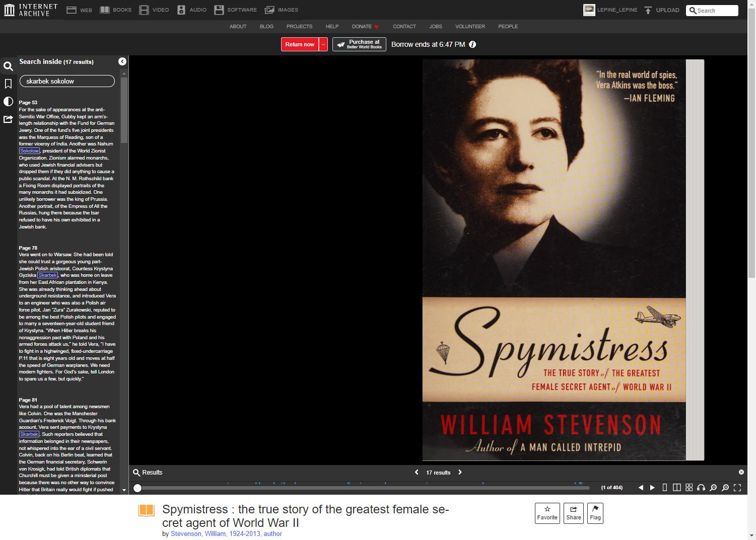Click the scroll-down arrow in results panel
756x540 pixels.
pyautogui.click(x=124, y=490)
